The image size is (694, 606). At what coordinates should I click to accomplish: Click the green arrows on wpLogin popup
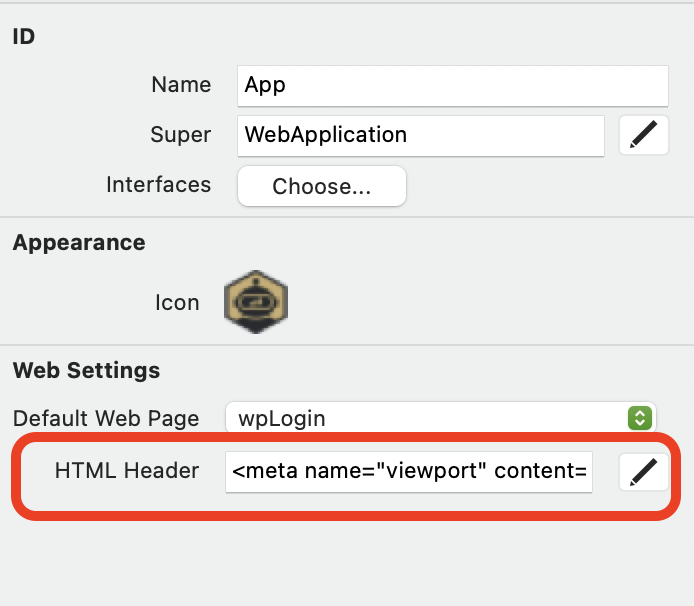pos(638,418)
